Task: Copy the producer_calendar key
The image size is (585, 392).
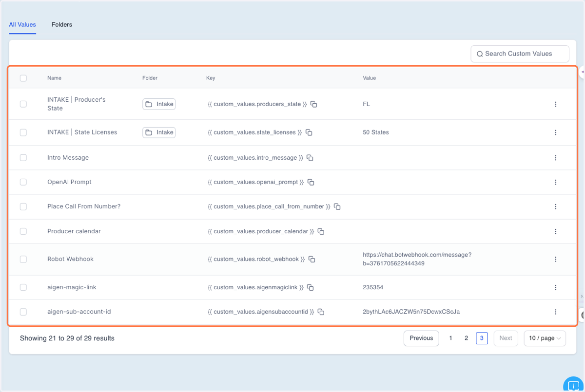Action: (x=321, y=231)
